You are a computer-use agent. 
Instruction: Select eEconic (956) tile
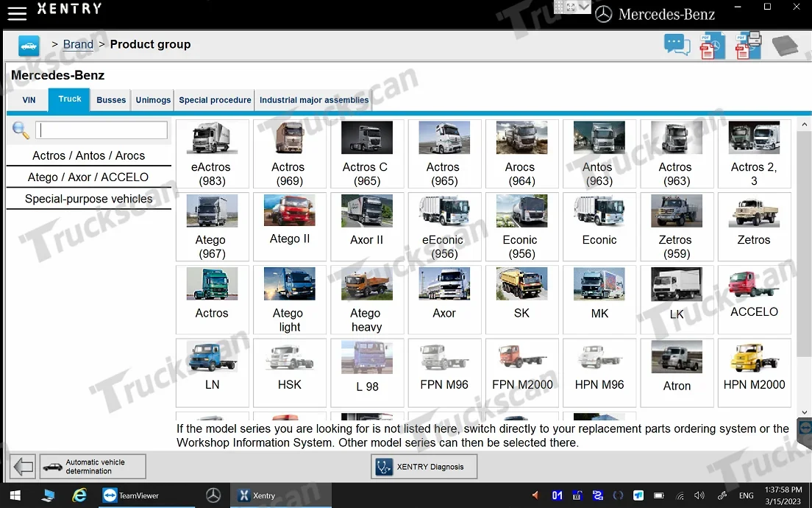[444, 227]
